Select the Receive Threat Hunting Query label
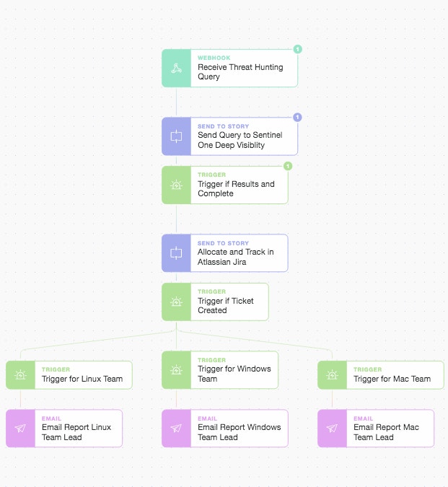Viewport: 448px width, 487px height. tap(240, 72)
